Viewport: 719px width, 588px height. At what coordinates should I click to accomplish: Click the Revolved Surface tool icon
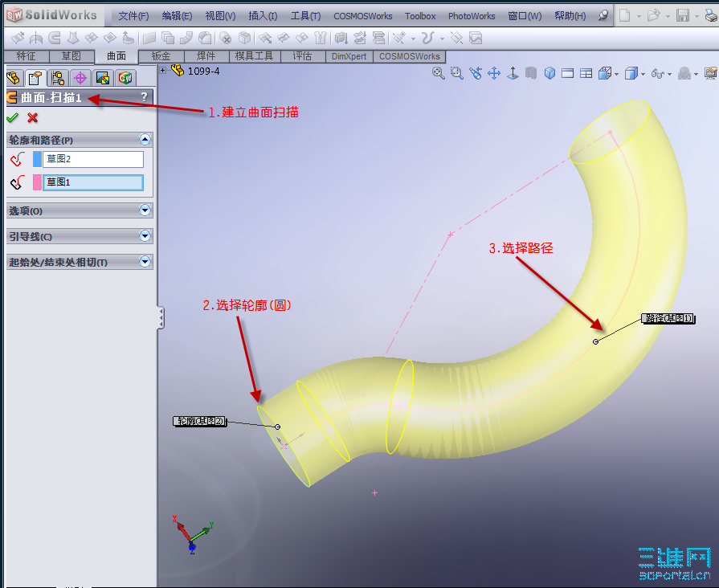click(x=36, y=38)
